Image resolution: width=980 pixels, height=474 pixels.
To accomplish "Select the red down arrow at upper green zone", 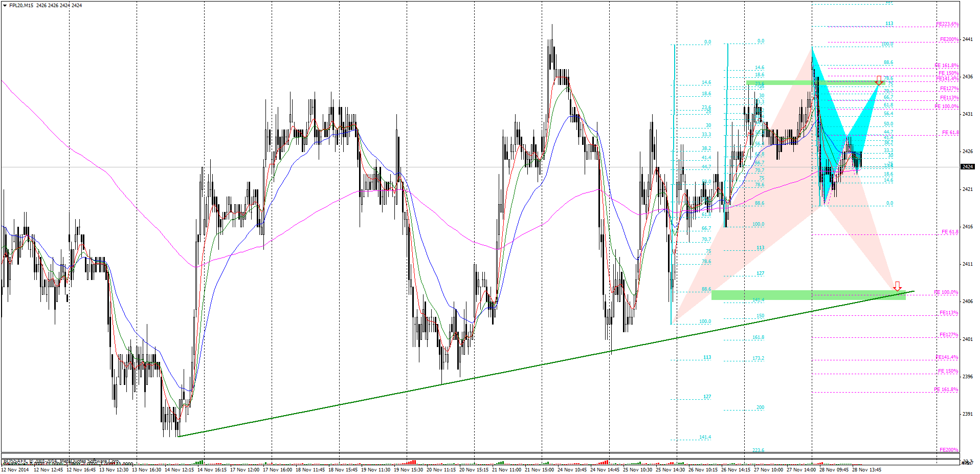I will tap(879, 80).
